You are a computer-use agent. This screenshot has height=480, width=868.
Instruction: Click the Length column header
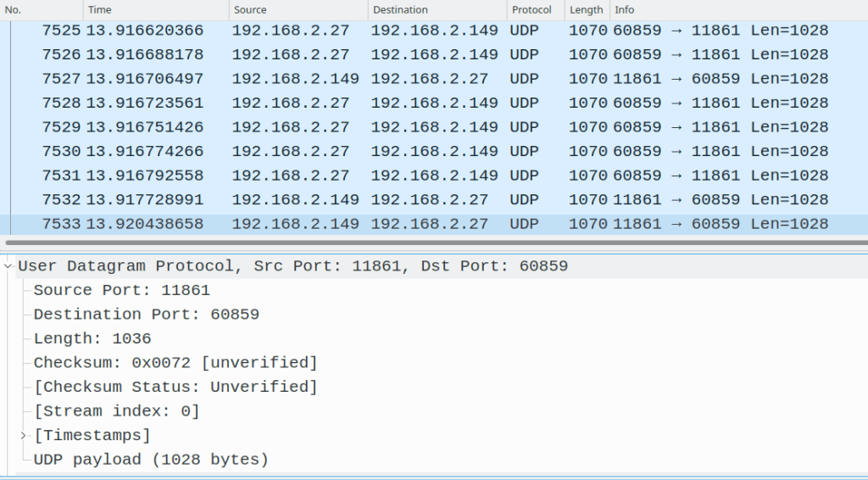click(587, 10)
